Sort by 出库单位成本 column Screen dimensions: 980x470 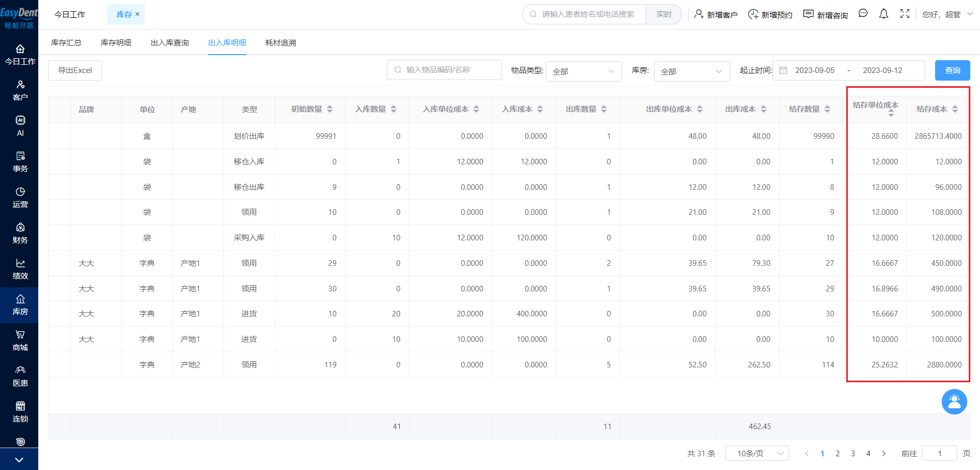click(700, 109)
